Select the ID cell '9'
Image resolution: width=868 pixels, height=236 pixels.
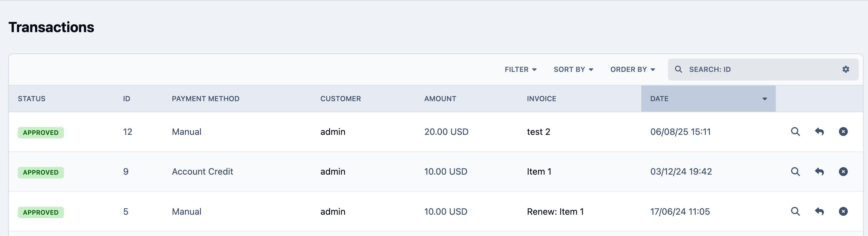[x=126, y=172]
